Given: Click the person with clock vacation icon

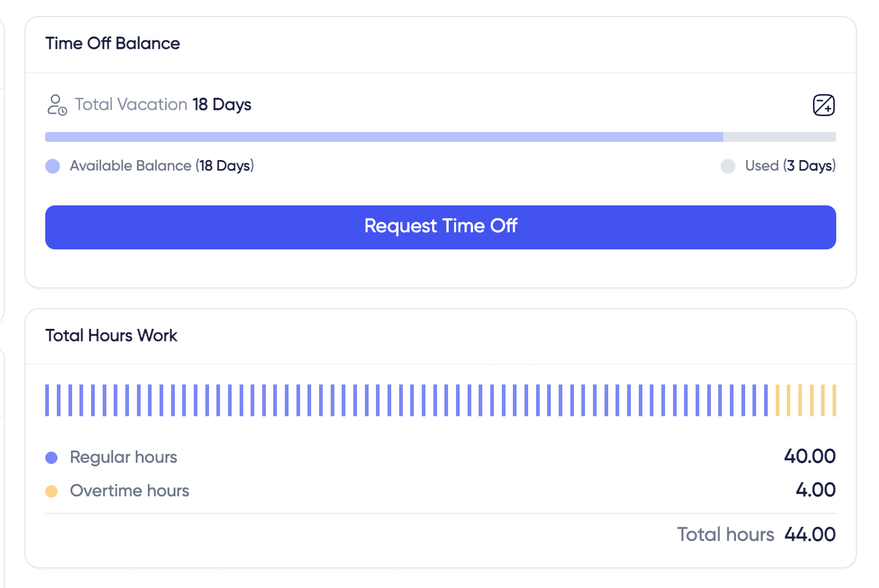Looking at the screenshot, I should 56,105.
